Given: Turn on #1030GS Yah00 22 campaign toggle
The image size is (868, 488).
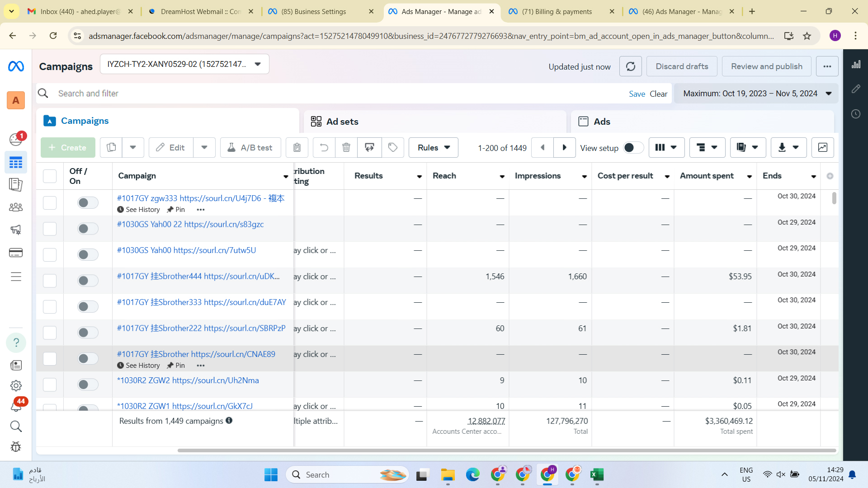Looking at the screenshot, I should click(88, 229).
